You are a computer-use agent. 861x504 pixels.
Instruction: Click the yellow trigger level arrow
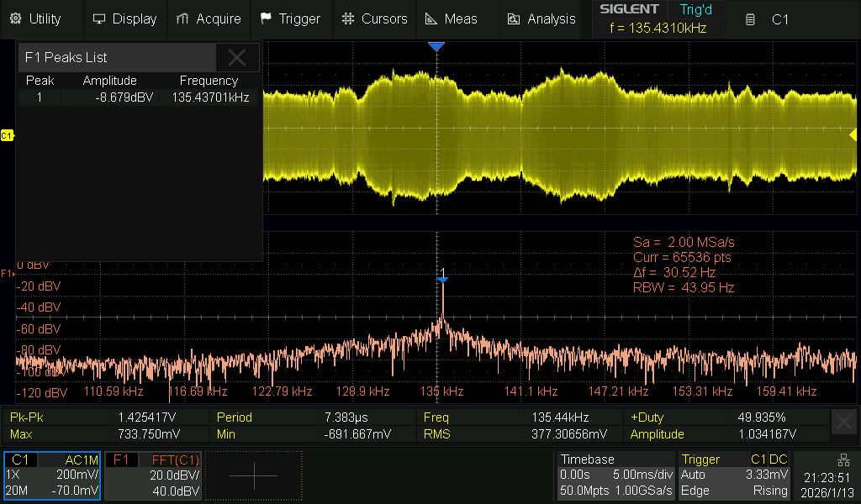point(853,134)
